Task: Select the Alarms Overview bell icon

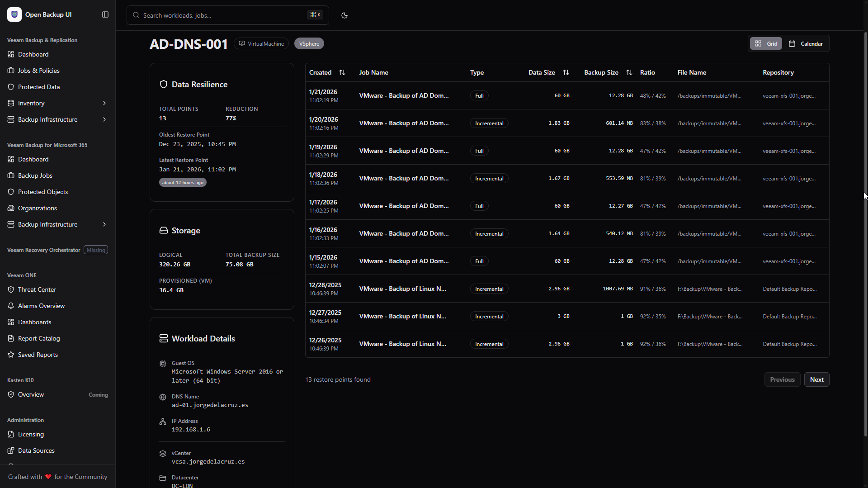Action: 11,306
